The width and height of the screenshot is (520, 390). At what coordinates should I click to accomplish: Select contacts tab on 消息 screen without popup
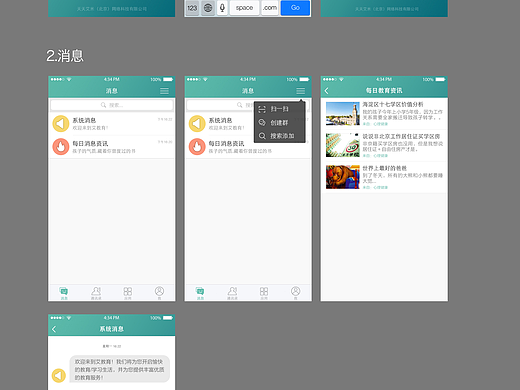pos(96,293)
